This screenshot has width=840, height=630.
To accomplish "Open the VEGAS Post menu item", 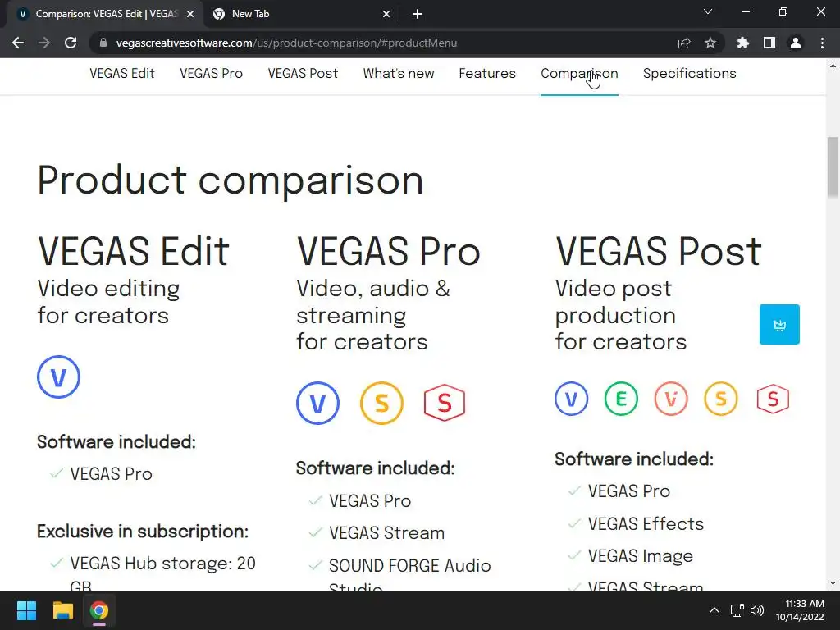I will (303, 73).
